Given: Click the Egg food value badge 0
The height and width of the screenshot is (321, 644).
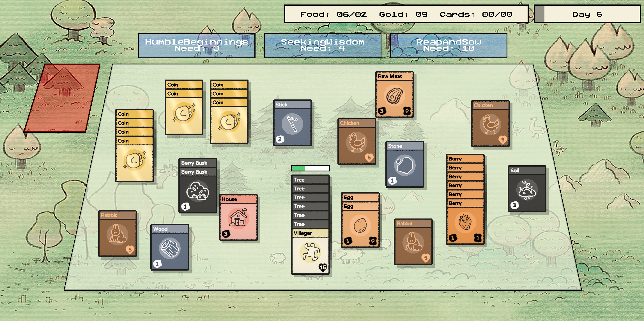Looking at the screenshot, I should point(373,241).
